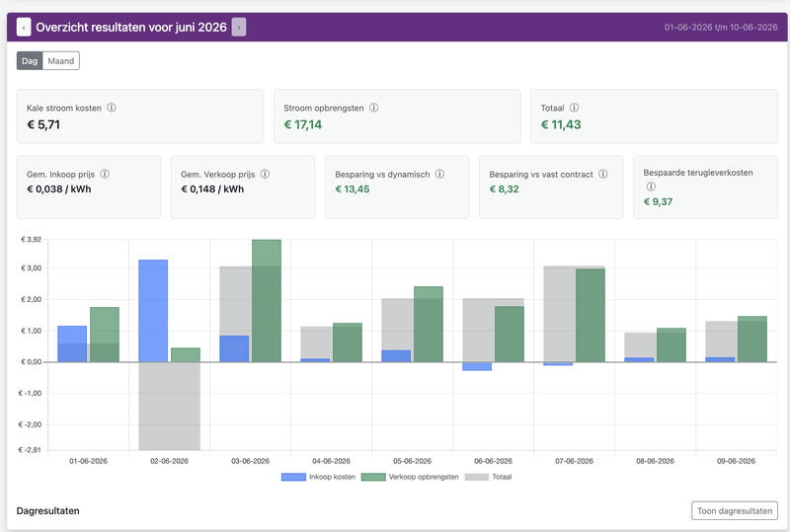
Task: Click the Overzicht resultaten voor juni 2026 title
Action: [131, 28]
